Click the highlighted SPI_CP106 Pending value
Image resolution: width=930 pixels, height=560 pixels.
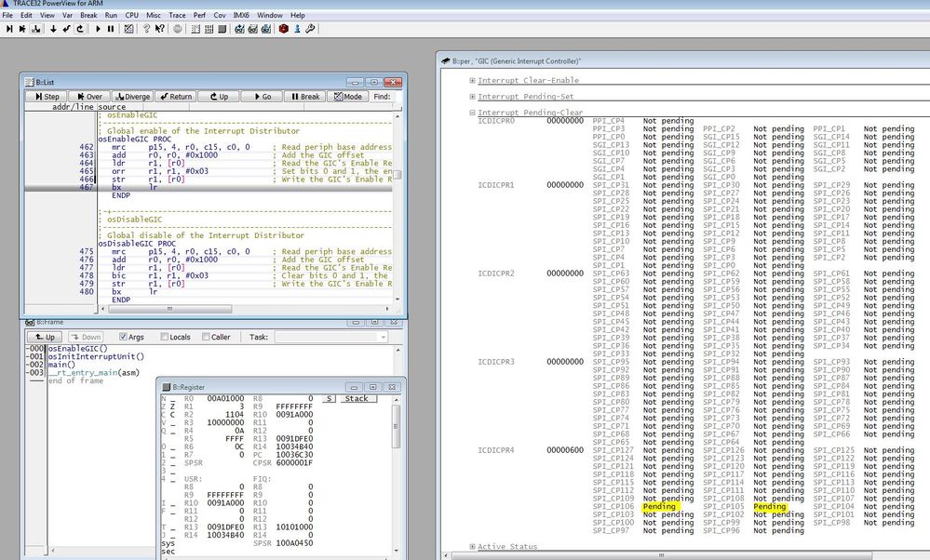click(x=659, y=507)
